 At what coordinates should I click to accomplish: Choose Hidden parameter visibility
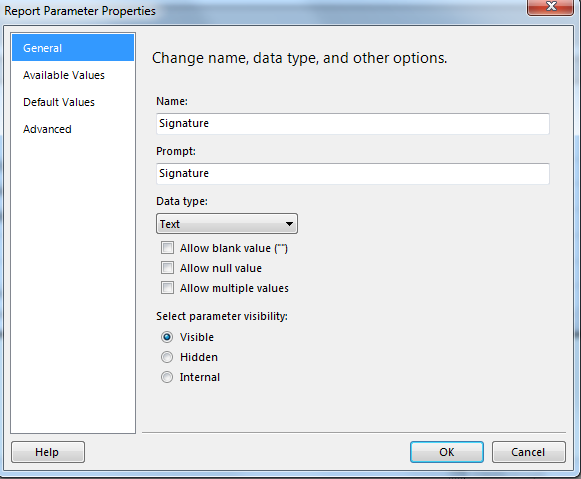click(x=167, y=357)
